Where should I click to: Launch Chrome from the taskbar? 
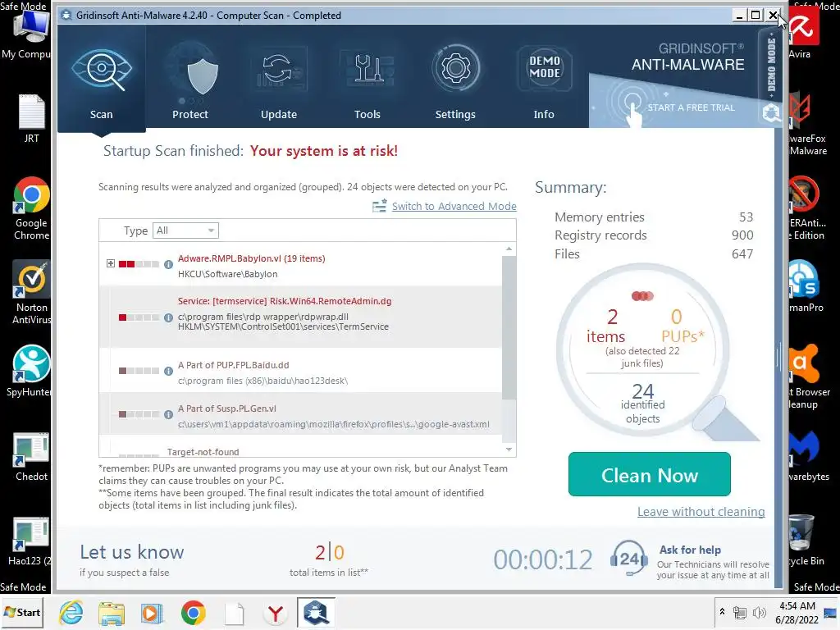coord(193,613)
